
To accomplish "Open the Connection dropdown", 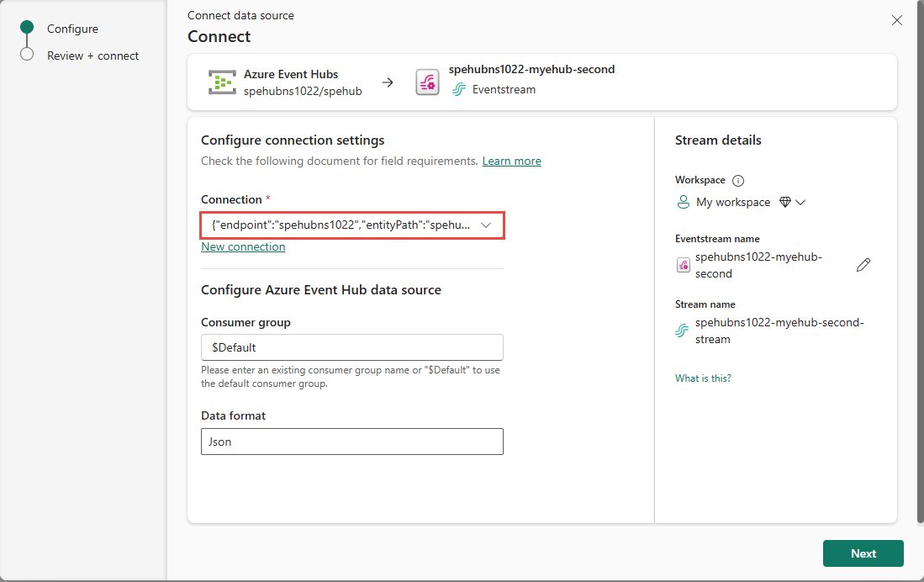I will pyautogui.click(x=486, y=225).
